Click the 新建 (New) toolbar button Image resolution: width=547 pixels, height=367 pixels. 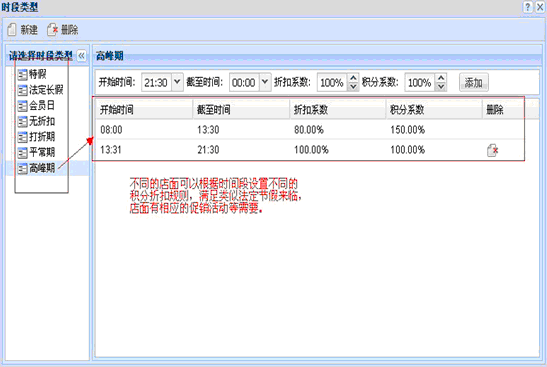click(23, 30)
